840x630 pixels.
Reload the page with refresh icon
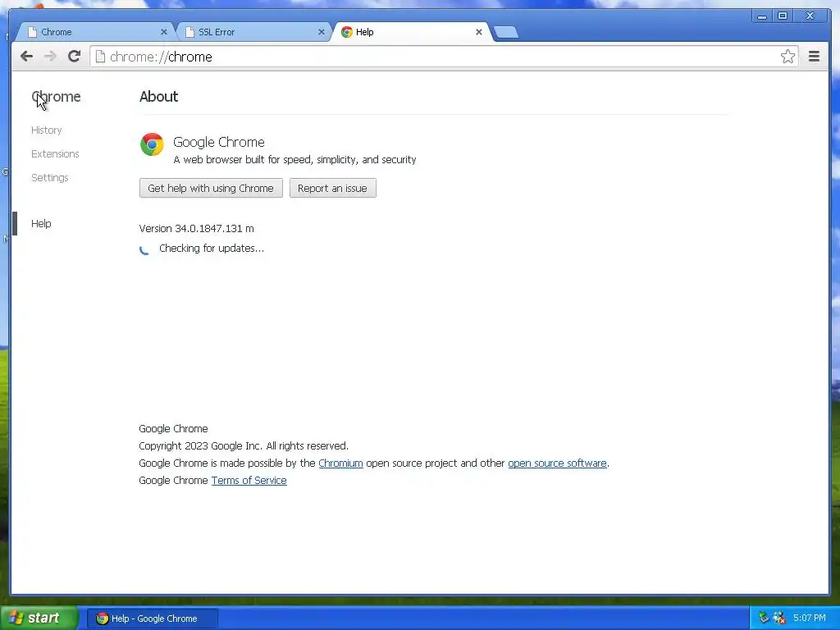(x=74, y=57)
